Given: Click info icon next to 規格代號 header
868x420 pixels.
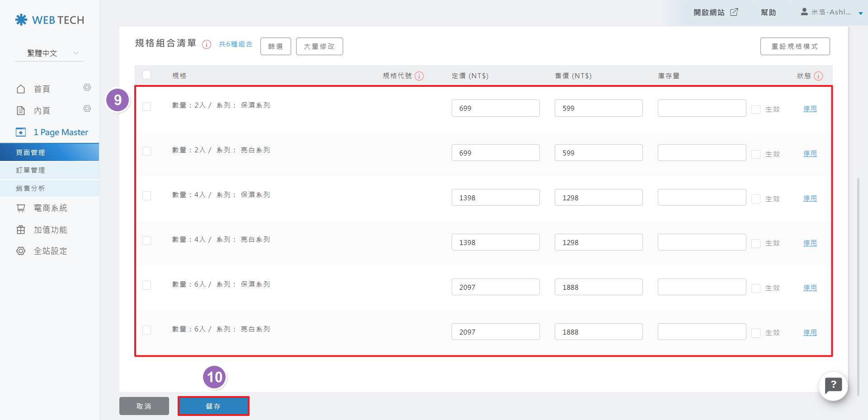Looking at the screenshot, I should tap(419, 76).
